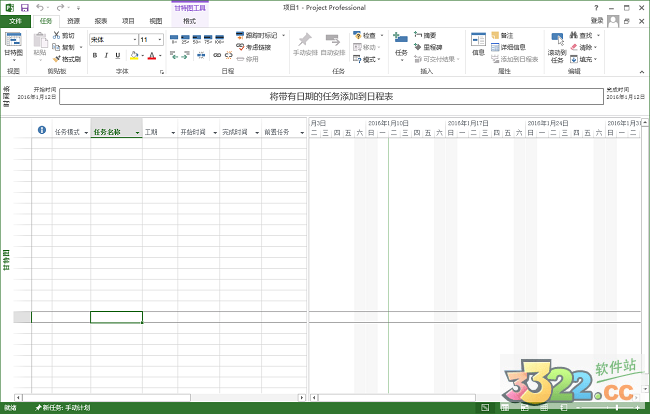
Task: Click the timeline bar 将带有日期的任务添加到日程表
Action: click(331, 97)
